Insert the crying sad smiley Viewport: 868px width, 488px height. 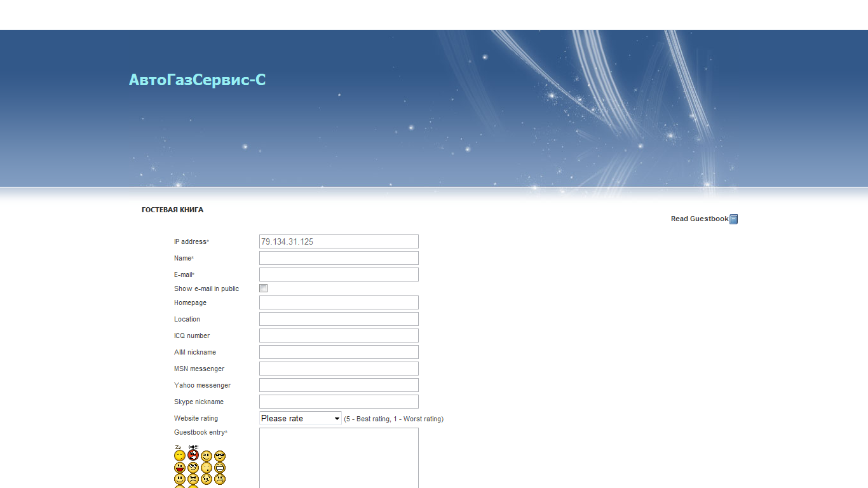tap(220, 479)
